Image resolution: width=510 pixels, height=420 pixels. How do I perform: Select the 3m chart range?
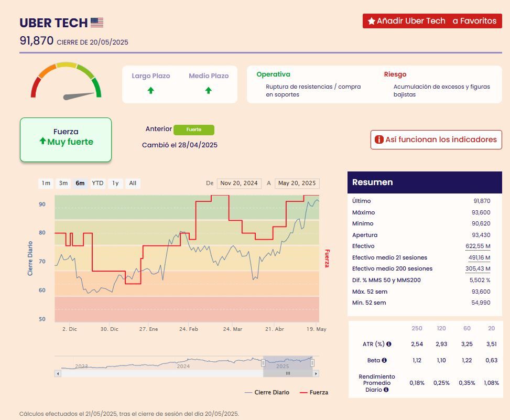coord(63,183)
